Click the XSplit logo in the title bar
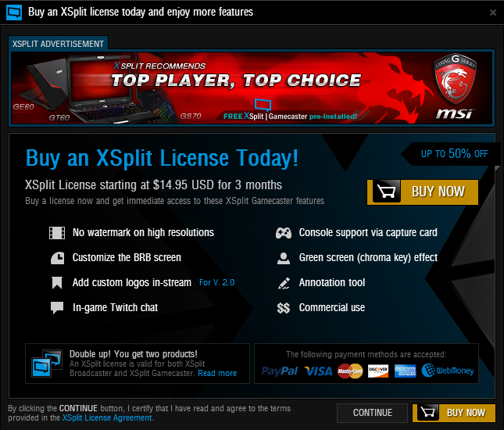Screen dimensions: 504x430 pos(14,13)
